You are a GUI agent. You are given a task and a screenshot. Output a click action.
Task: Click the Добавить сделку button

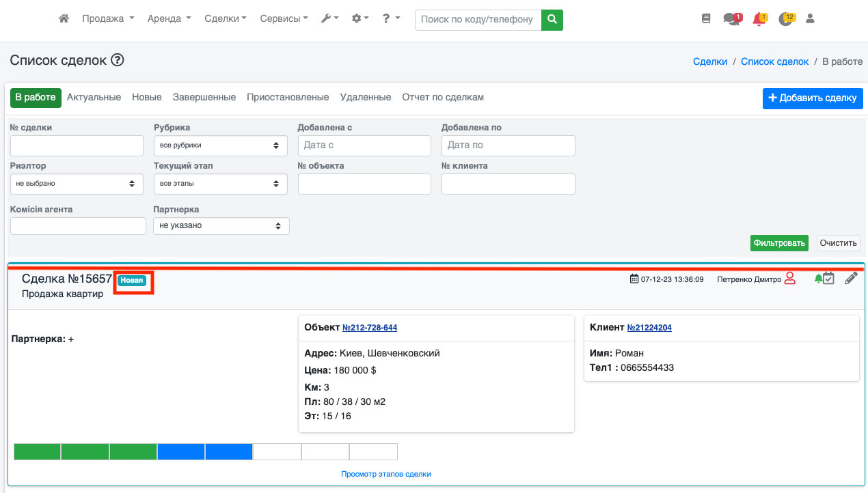pos(813,98)
